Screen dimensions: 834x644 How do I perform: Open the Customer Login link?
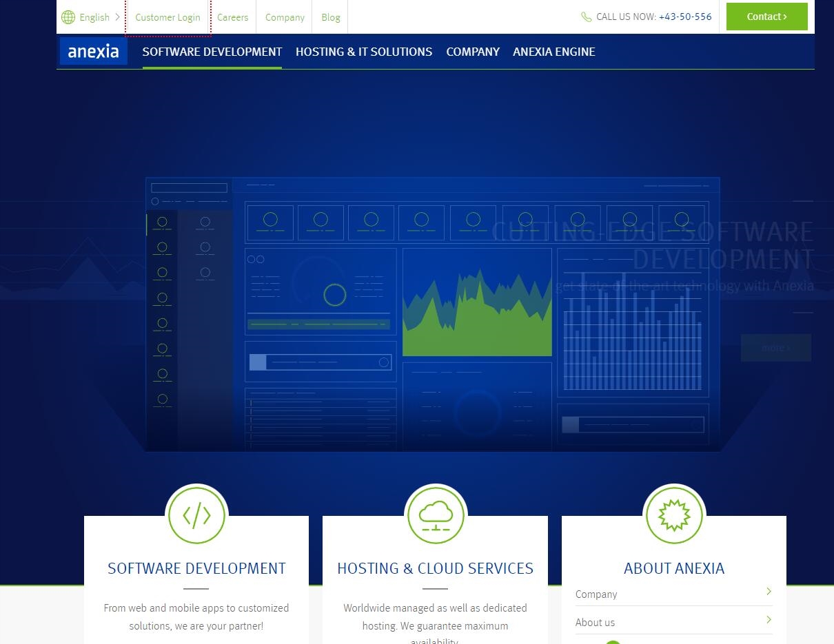[x=168, y=17]
